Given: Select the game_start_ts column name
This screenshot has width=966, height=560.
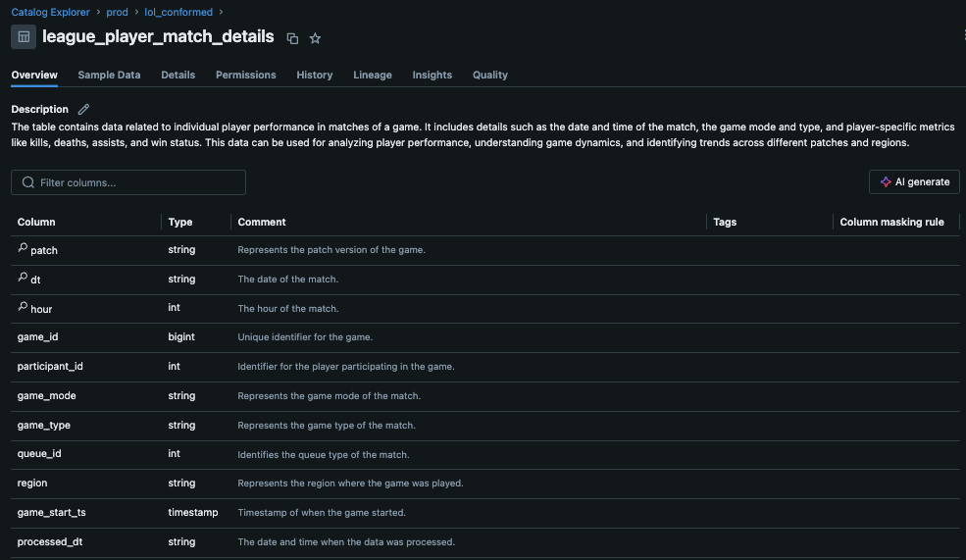Looking at the screenshot, I should point(52,512).
